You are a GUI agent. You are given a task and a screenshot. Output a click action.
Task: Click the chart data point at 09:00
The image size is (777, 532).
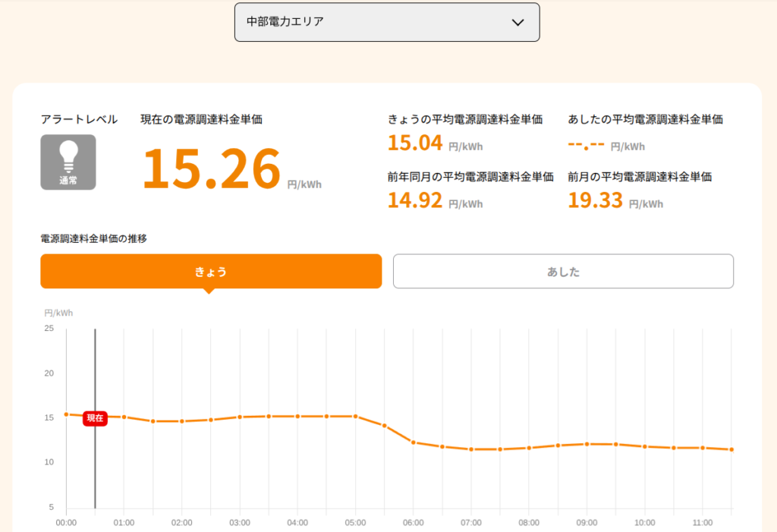click(x=587, y=444)
